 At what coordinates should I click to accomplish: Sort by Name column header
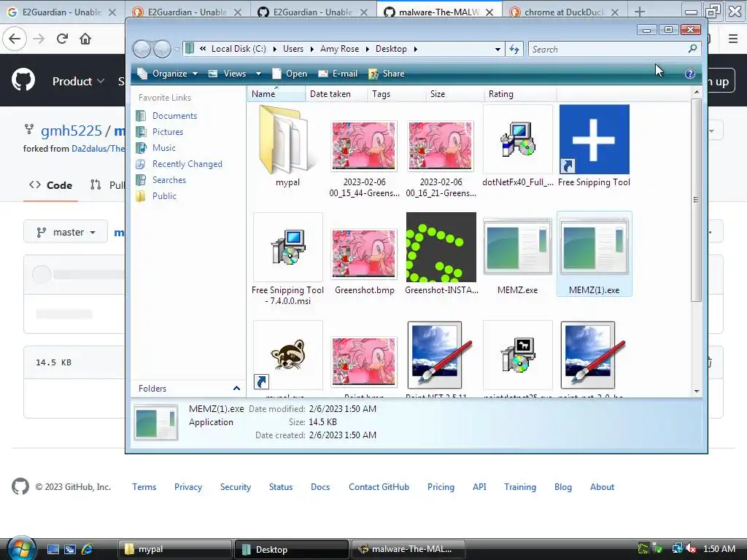pos(276,94)
